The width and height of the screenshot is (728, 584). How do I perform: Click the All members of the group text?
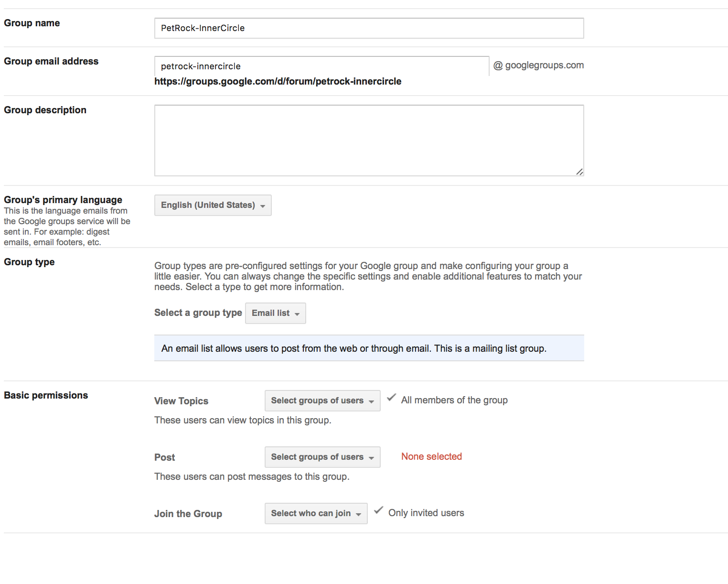click(x=454, y=400)
